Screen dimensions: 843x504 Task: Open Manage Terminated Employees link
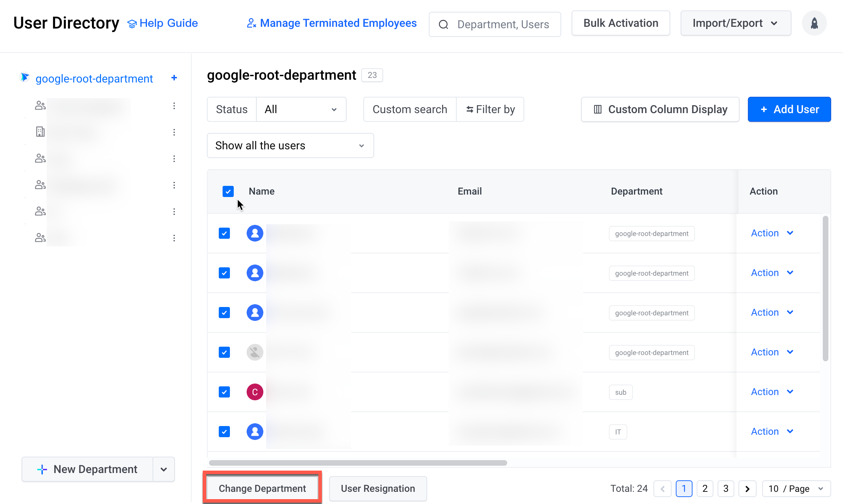[x=332, y=23]
